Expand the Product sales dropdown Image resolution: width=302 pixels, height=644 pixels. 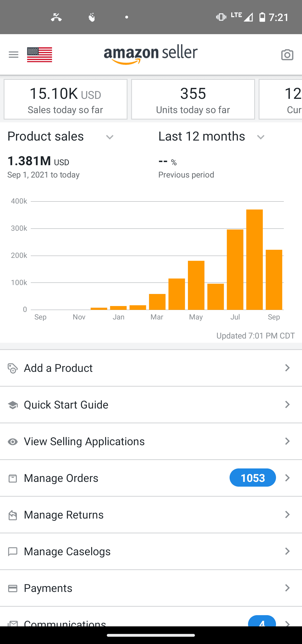pyautogui.click(x=110, y=137)
